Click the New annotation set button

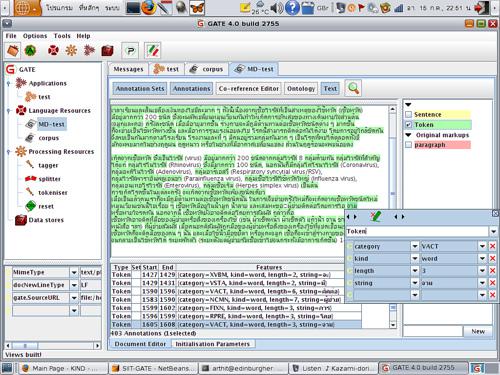pos(478,331)
